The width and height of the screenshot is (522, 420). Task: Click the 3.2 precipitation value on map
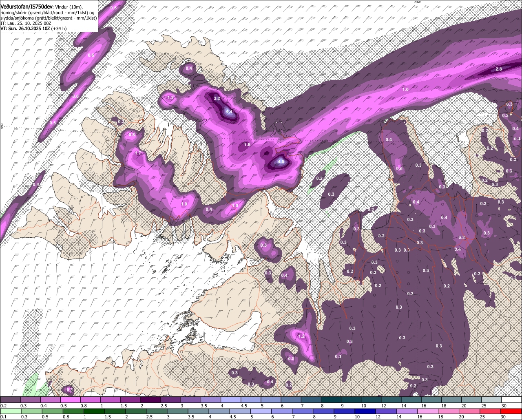(x=217, y=98)
